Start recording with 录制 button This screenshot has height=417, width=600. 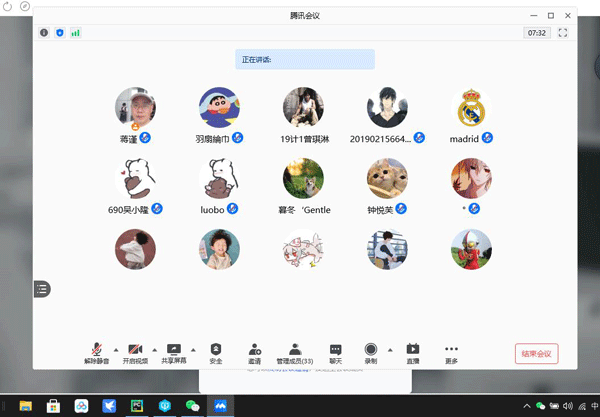370,351
